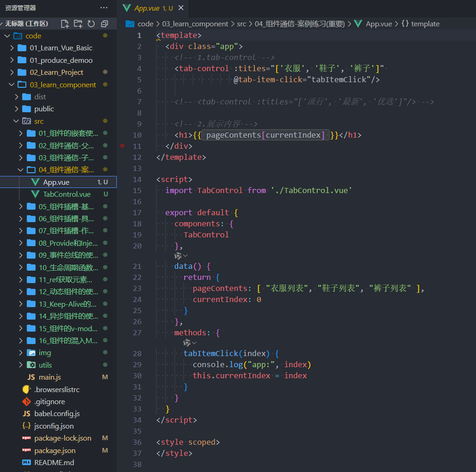The width and height of the screenshot is (476, 472).
Task: Click the 无标题 (工作区) workspace header
Action: tap(26, 24)
